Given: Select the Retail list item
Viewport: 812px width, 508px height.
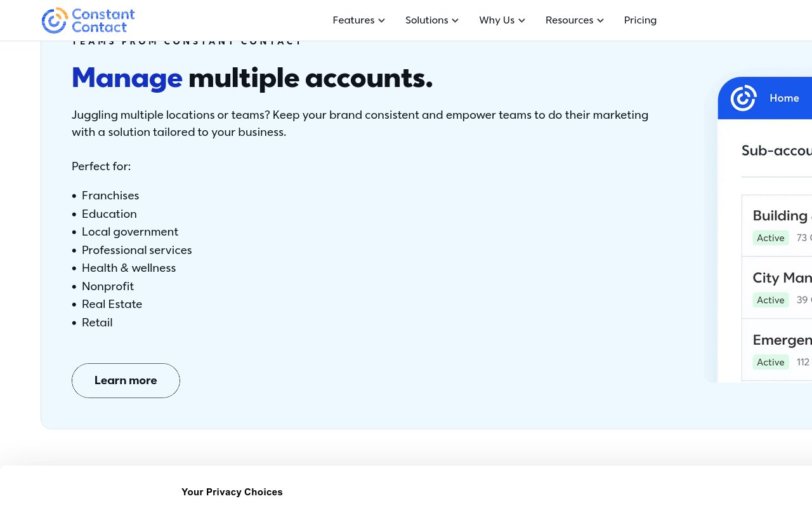Looking at the screenshot, I should point(97,323).
